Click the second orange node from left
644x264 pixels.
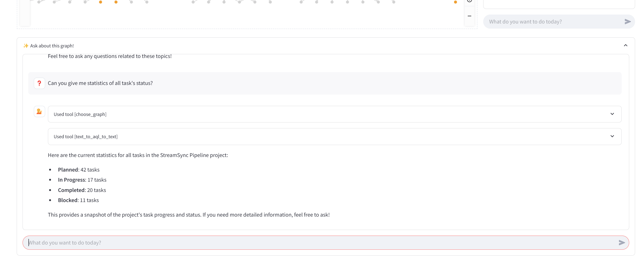coord(116,2)
